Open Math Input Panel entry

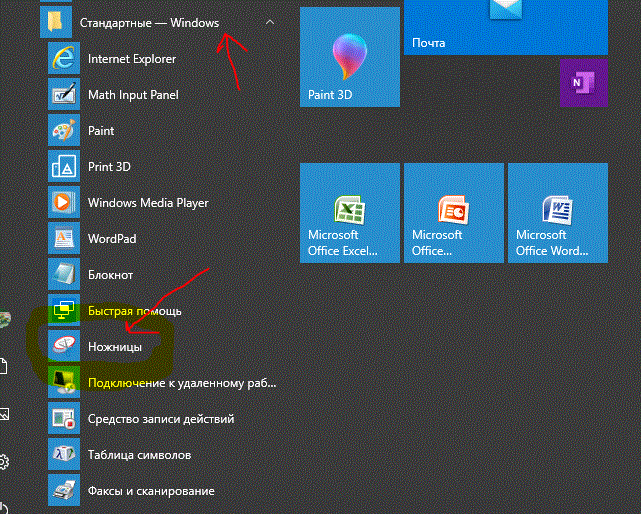pyautogui.click(x=133, y=95)
